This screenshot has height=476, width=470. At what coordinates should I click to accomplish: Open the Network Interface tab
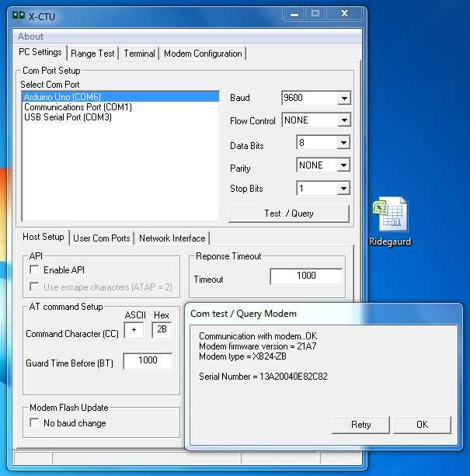172,238
